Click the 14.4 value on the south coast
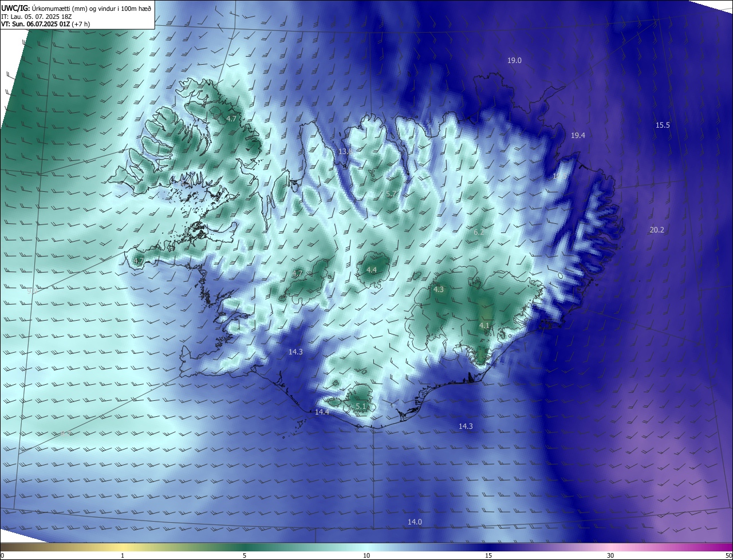The image size is (733, 560). click(x=322, y=412)
